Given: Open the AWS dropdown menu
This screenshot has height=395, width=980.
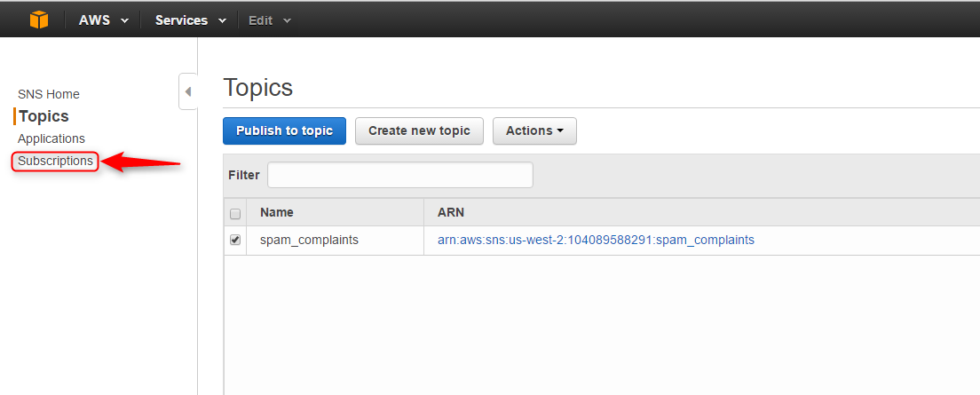Looking at the screenshot, I should click(103, 20).
